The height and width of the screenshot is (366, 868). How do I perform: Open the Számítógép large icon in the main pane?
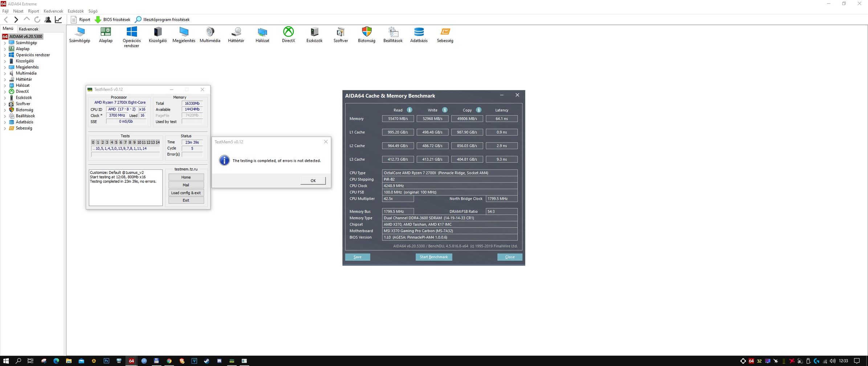[80, 35]
